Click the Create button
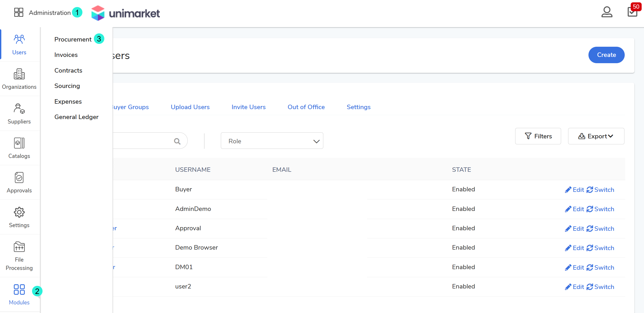Viewport: 644px width, 313px height. 606,55
